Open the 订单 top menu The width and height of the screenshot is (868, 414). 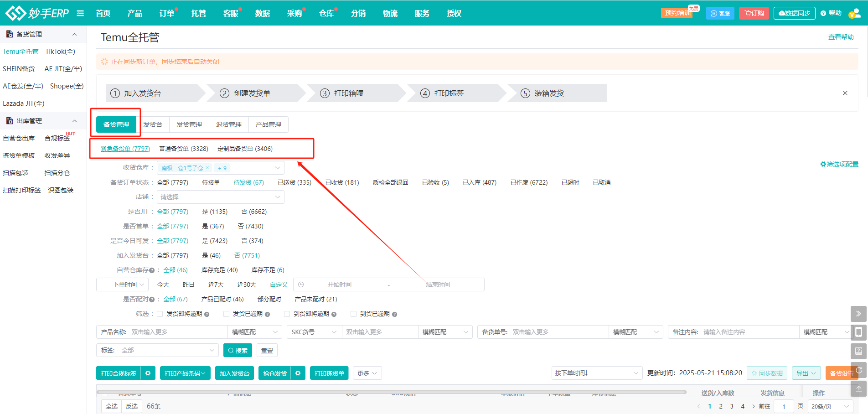167,13
